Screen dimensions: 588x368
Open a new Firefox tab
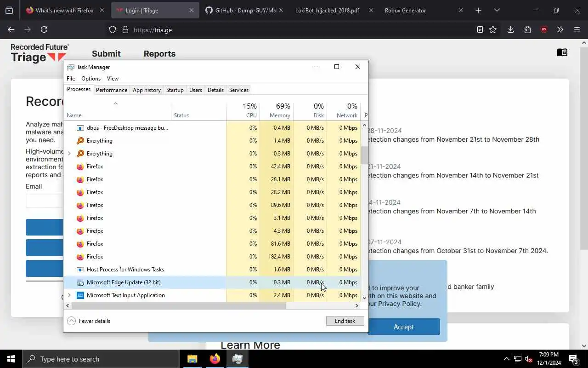click(478, 10)
